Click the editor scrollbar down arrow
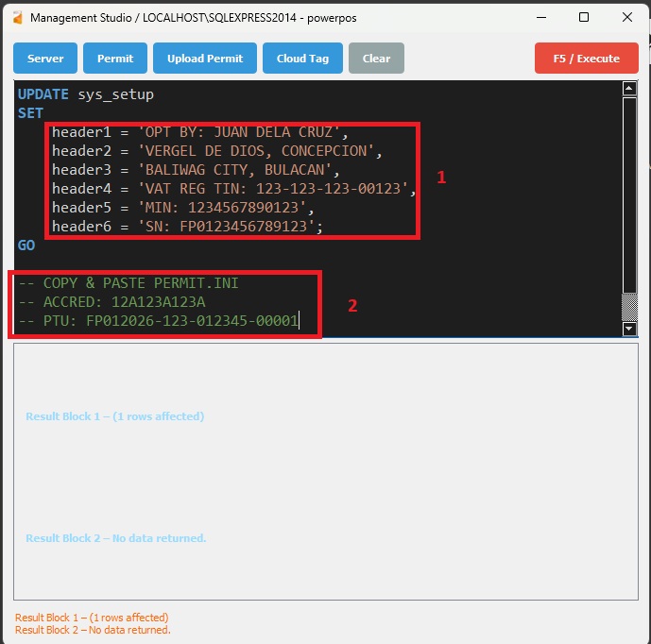Viewport: 651px width, 644px height. pos(629,329)
